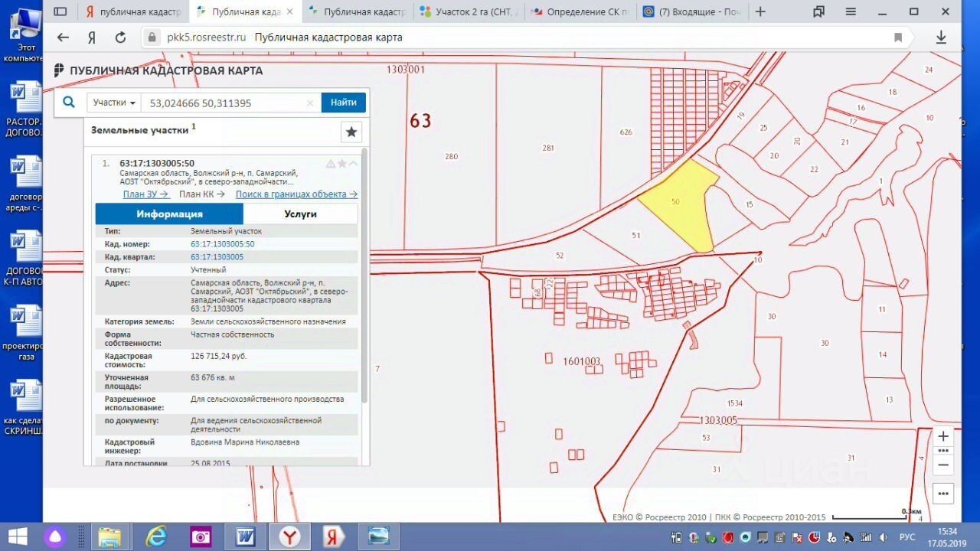Zoom out the map with minus button
This screenshot has height=551, width=980.
[943, 465]
